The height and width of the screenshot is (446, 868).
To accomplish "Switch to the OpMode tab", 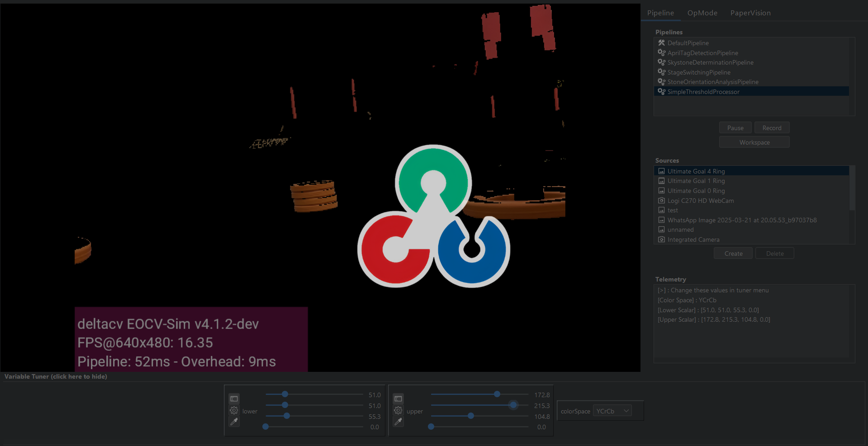I will pyautogui.click(x=702, y=13).
